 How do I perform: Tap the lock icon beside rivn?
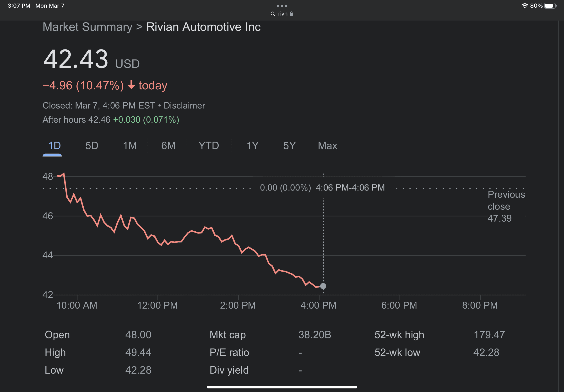pyautogui.click(x=291, y=14)
